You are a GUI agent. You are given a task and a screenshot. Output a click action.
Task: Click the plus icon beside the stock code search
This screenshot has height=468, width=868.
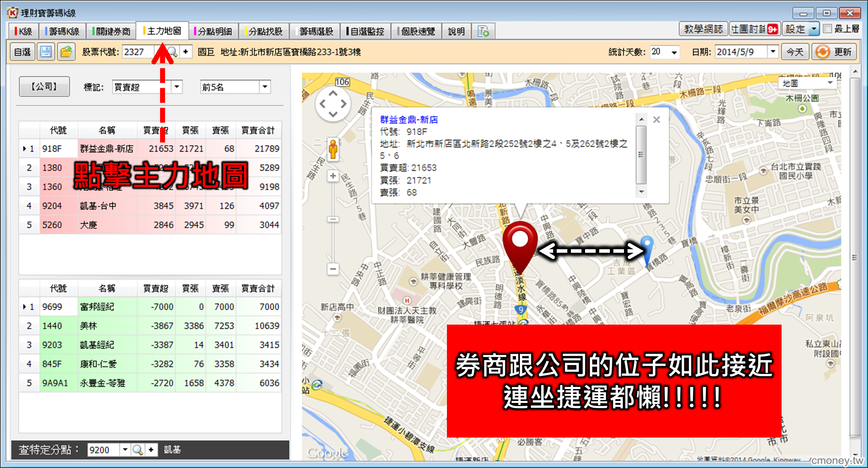pos(186,52)
